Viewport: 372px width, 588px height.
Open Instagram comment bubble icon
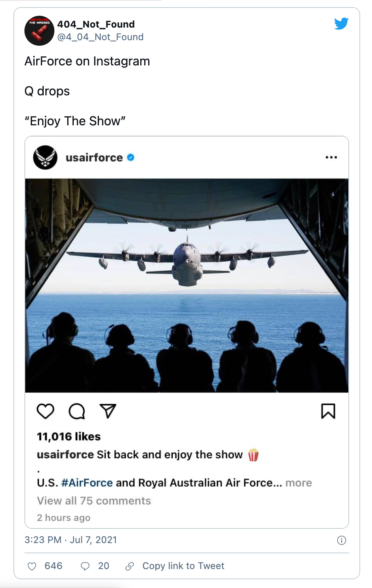[76, 411]
